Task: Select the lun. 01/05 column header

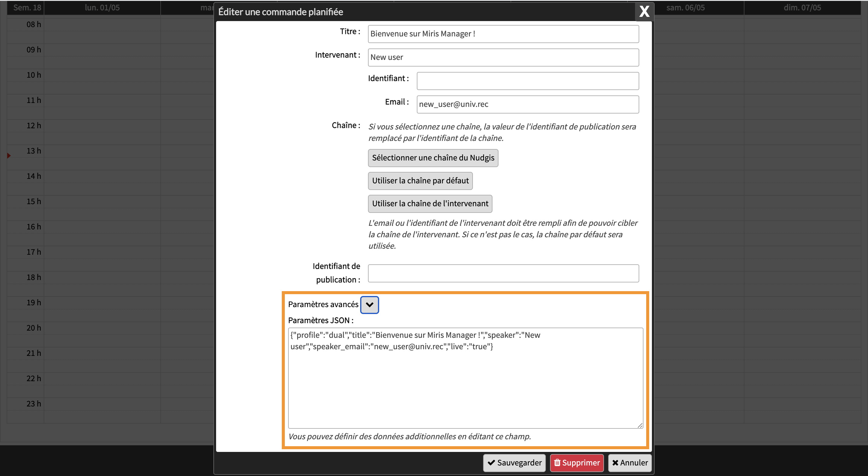Action: pyautogui.click(x=102, y=8)
